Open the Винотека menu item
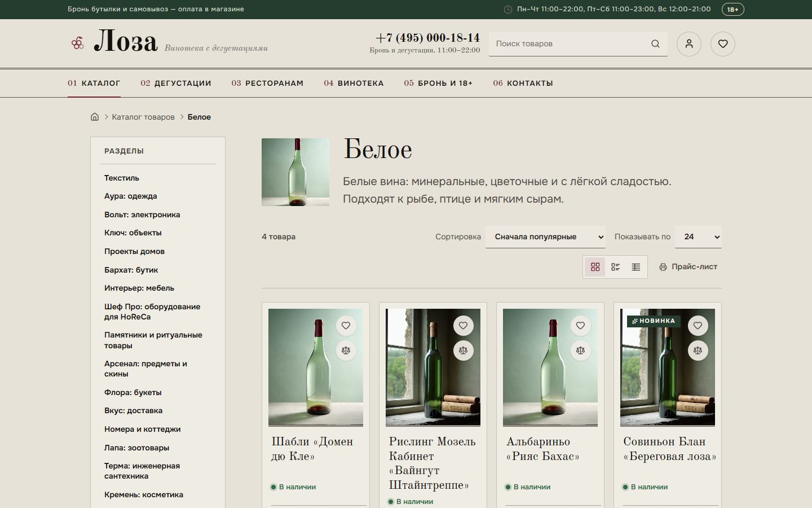Image resolution: width=812 pixels, height=508 pixels. pyautogui.click(x=354, y=83)
